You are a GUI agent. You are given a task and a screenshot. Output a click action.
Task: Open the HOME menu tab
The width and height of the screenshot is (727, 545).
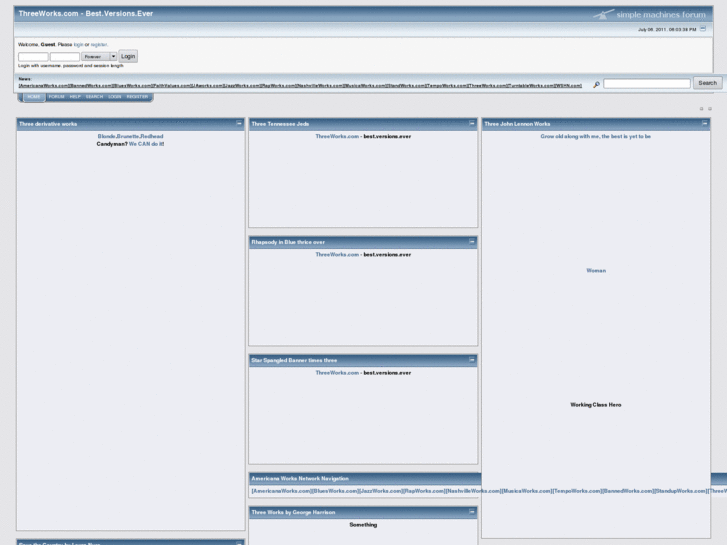click(34, 96)
